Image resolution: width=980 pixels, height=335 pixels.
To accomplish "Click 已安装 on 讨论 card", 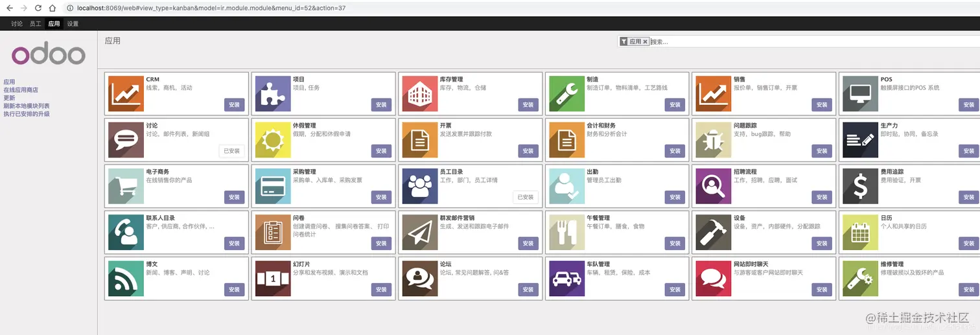I will [x=231, y=151].
